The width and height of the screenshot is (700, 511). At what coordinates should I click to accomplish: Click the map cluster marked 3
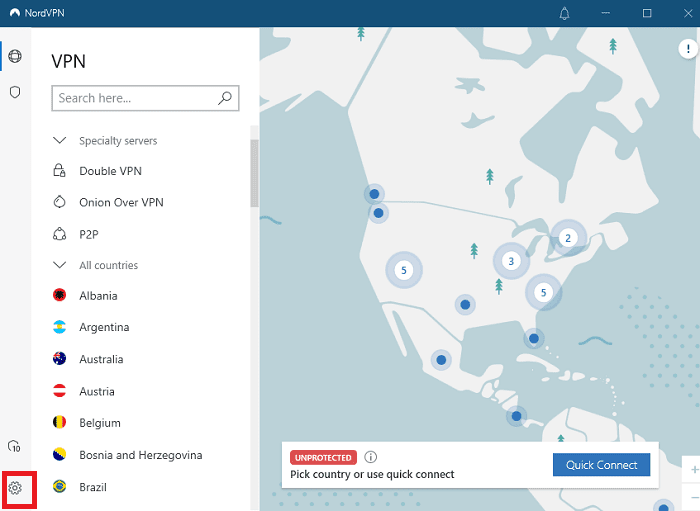click(511, 262)
